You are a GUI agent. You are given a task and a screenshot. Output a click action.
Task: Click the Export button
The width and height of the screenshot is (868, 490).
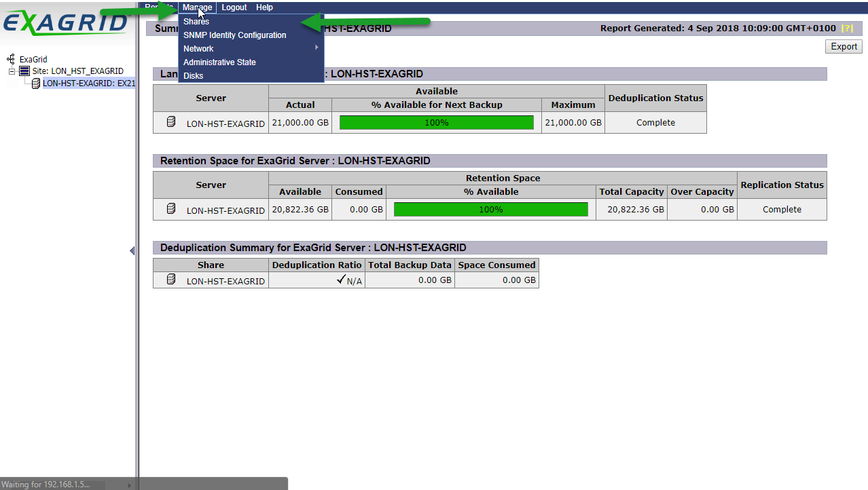[844, 47]
